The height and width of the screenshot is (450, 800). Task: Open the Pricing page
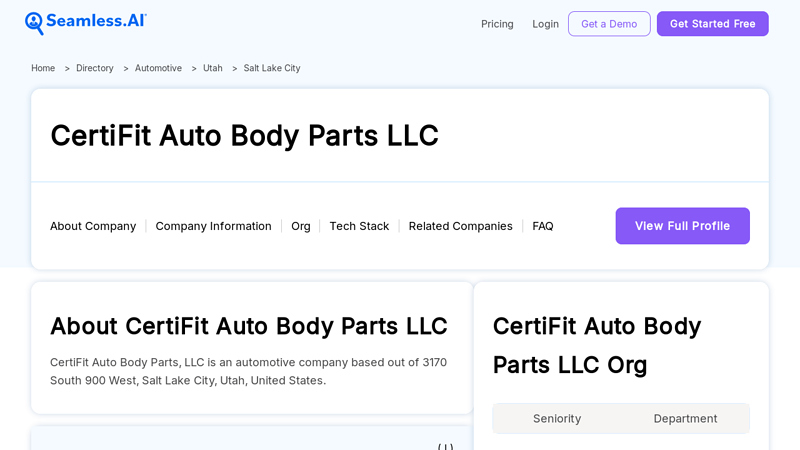(x=497, y=24)
